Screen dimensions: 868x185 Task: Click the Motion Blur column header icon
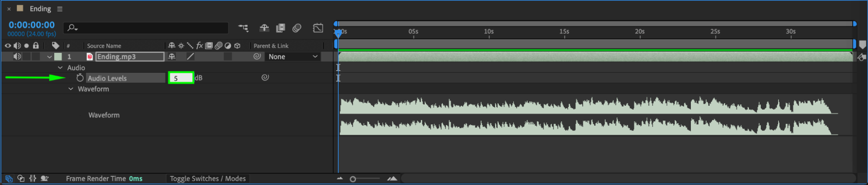[x=218, y=45]
